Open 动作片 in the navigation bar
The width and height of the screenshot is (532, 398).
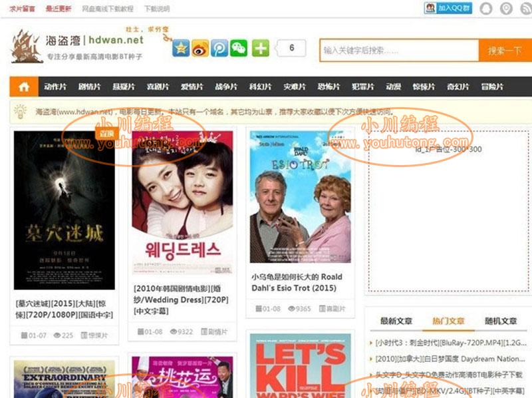point(55,87)
